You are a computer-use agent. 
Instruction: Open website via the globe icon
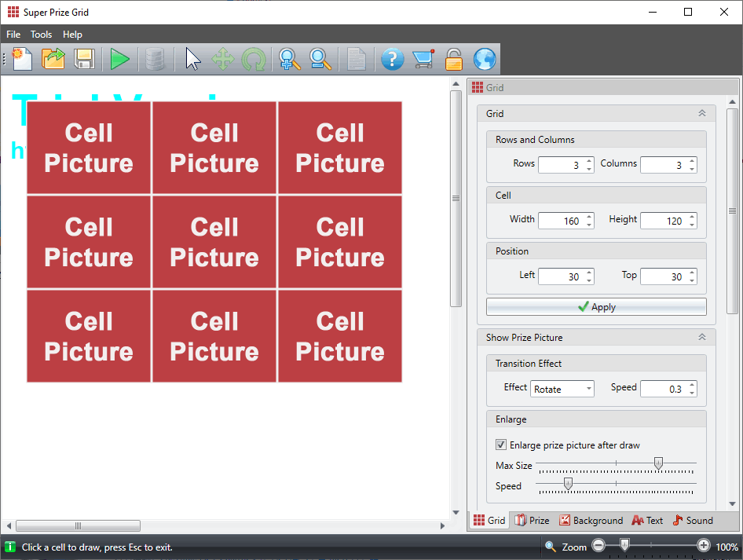click(485, 59)
